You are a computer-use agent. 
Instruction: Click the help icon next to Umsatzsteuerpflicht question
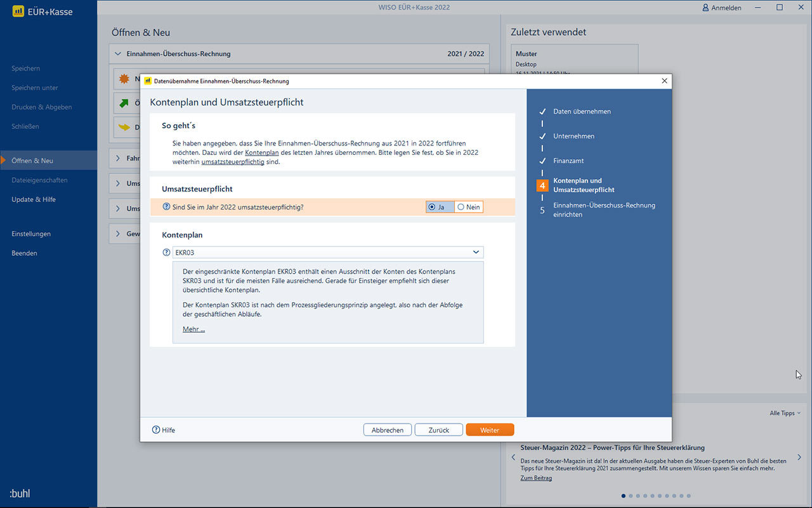click(166, 207)
